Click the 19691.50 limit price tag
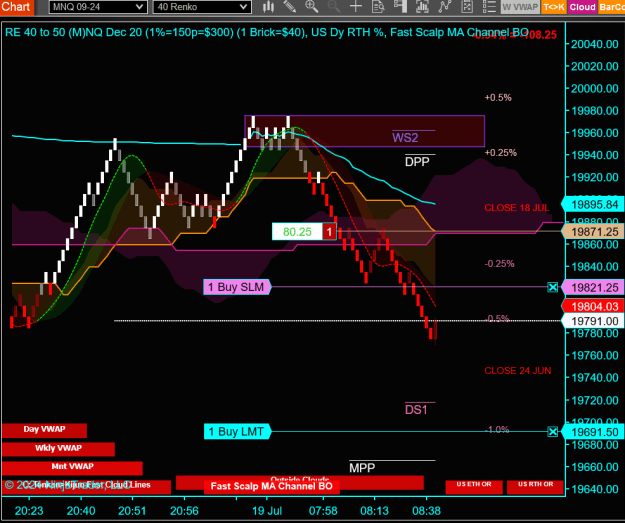Screen dimensions: 625x523 (592, 432)
